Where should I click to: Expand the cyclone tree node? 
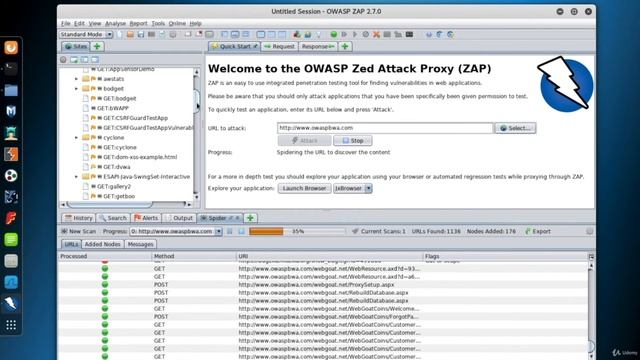click(x=76, y=138)
